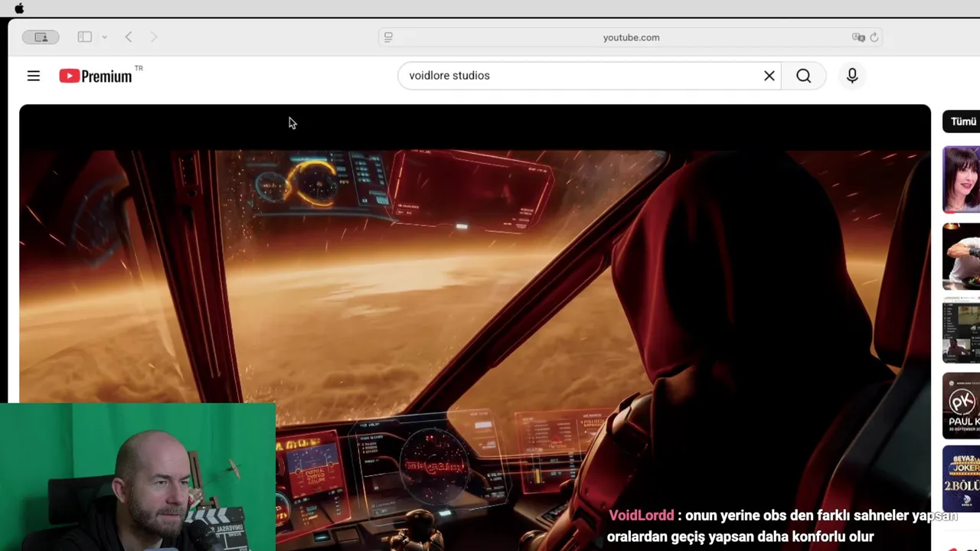Open the Apple menu

19,8
